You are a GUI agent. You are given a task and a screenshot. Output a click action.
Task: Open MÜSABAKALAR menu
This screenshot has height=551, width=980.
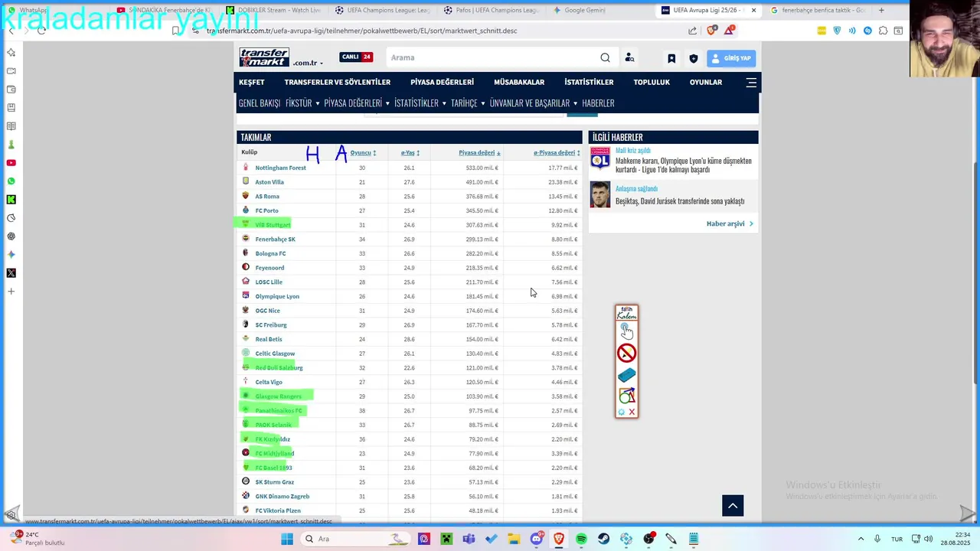pyautogui.click(x=519, y=82)
